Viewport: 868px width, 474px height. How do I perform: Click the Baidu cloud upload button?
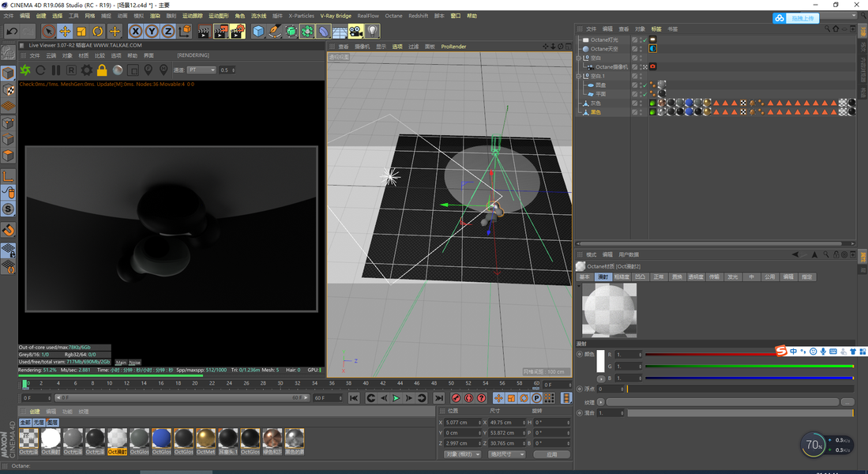pos(795,18)
